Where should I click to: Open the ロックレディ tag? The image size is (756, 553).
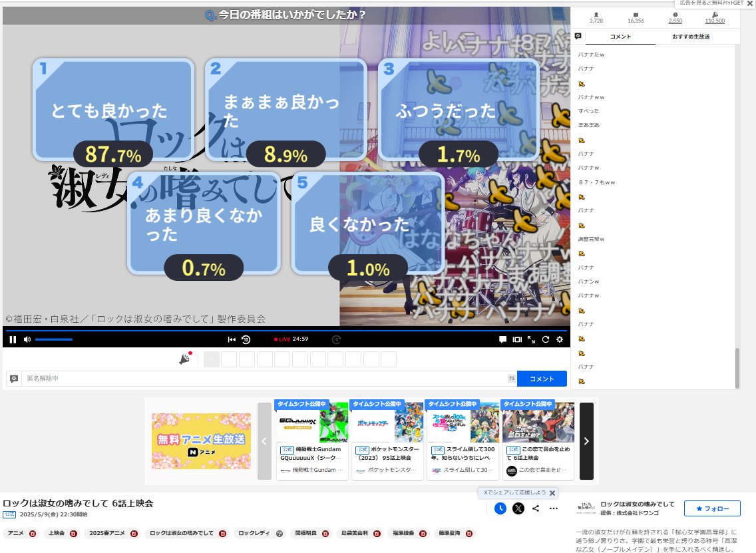coord(254,533)
